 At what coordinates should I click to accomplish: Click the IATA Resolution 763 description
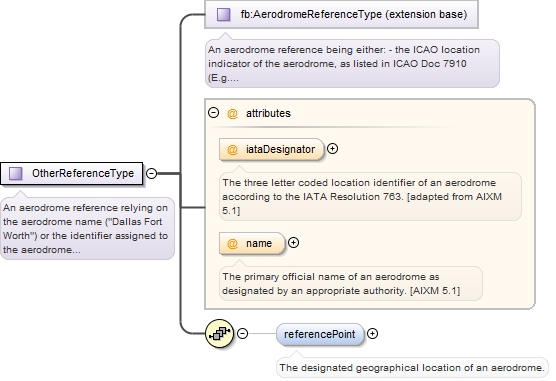pyautogui.click(x=370, y=197)
